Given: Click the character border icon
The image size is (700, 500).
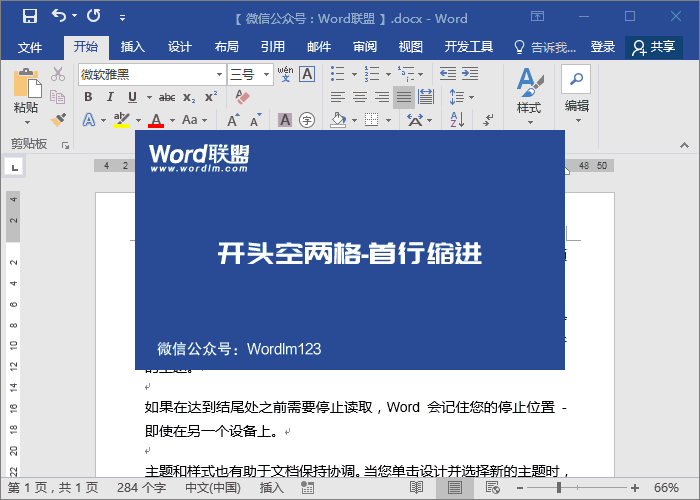Looking at the screenshot, I should [x=307, y=74].
